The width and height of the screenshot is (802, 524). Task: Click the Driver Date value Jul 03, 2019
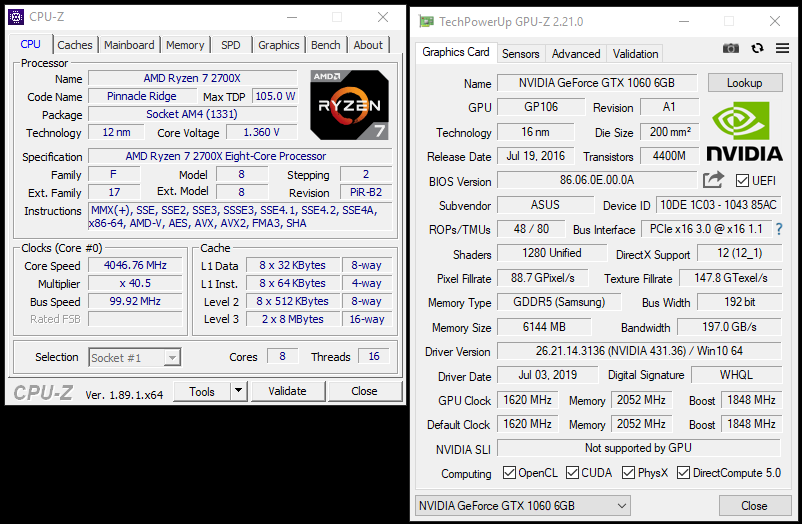[x=548, y=375]
